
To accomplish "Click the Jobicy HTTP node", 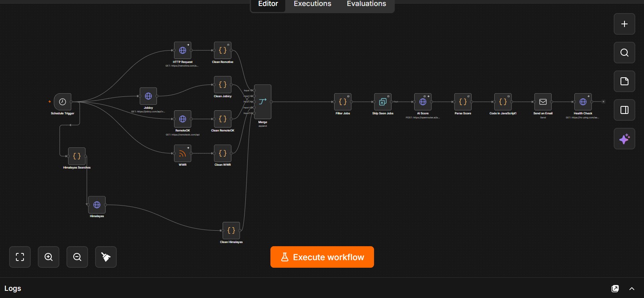I will (148, 96).
